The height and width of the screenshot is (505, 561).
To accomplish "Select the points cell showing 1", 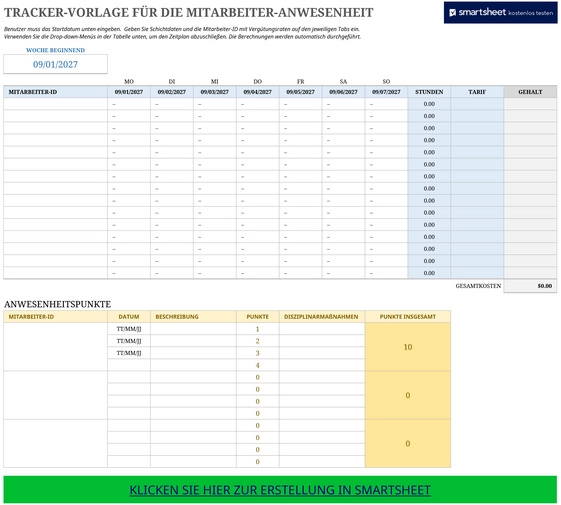I will pos(258,329).
